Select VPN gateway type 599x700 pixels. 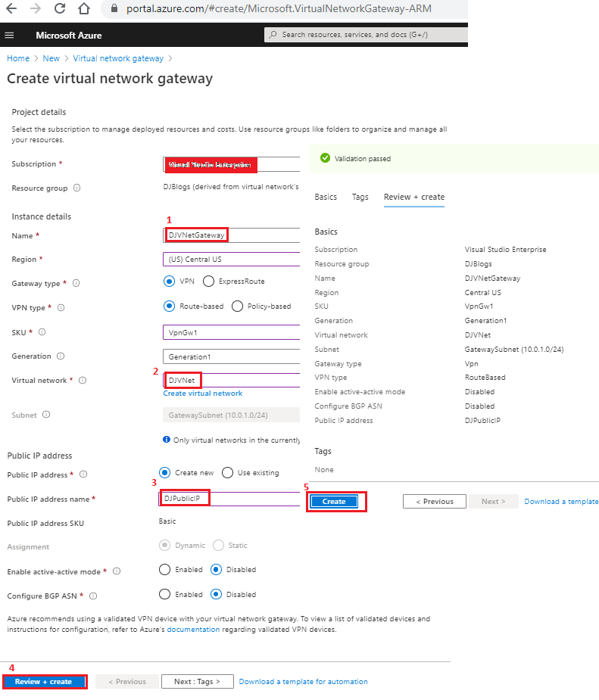tap(170, 282)
